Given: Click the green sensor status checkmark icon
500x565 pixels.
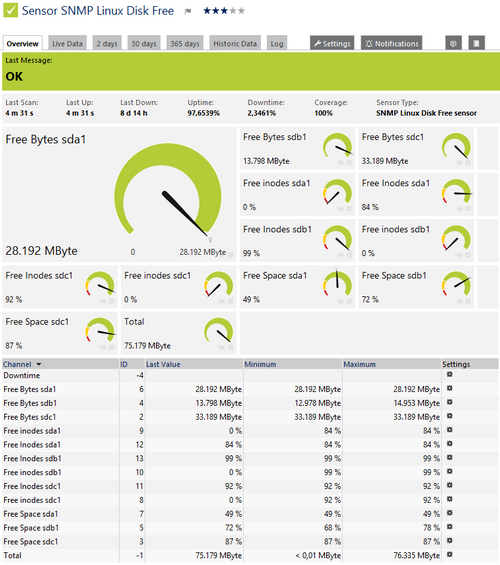Looking at the screenshot, I should (x=10, y=10).
